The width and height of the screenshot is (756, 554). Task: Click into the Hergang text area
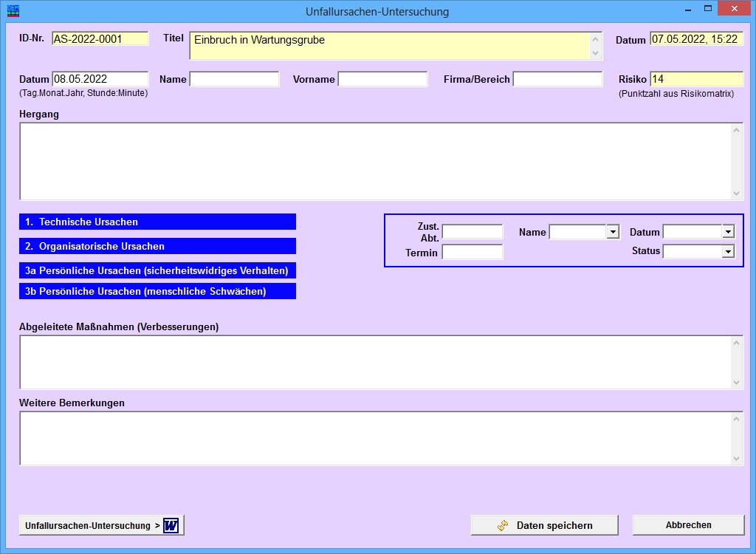click(x=375, y=161)
